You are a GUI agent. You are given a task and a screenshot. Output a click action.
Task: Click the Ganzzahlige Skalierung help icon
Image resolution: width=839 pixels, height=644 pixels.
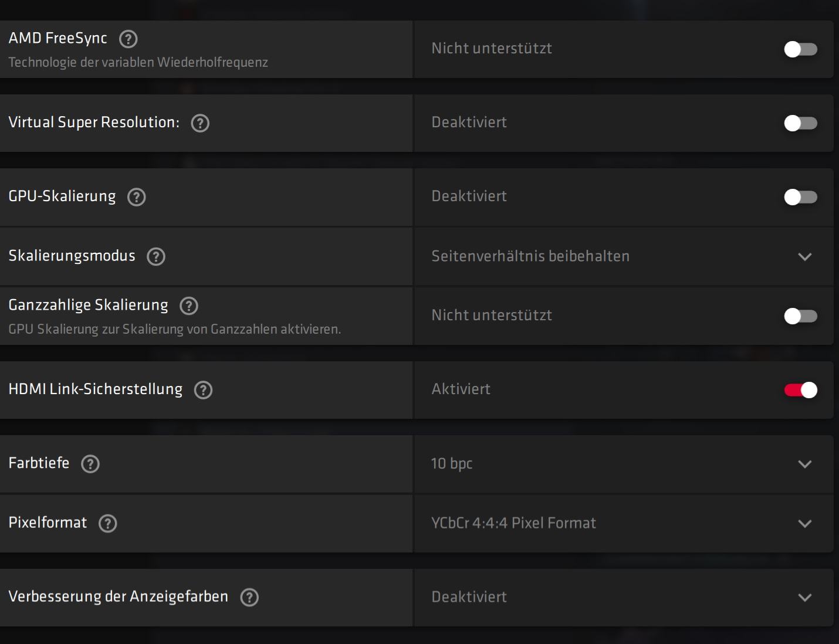coord(189,306)
